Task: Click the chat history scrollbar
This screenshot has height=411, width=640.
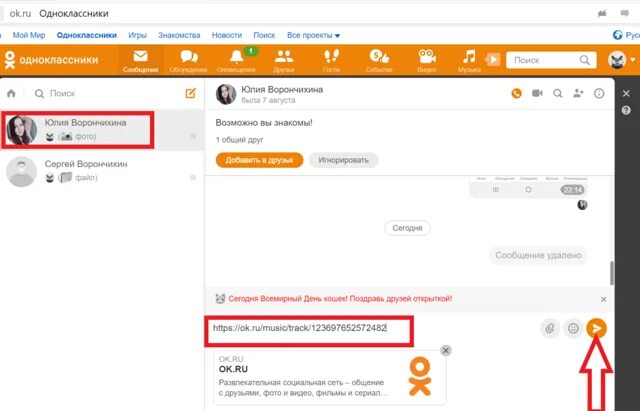Action: [611, 273]
